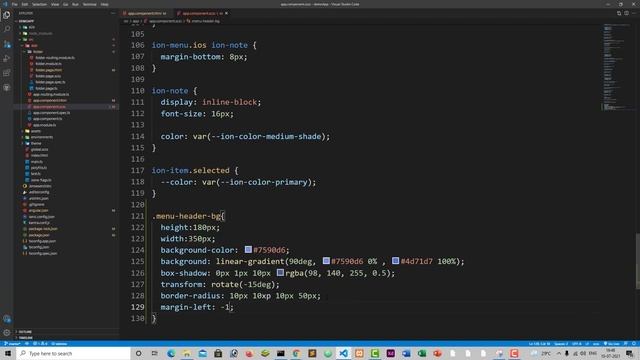The height and width of the screenshot is (360, 640).
Task: Click the app.component.scss breadcrumb item
Action: pos(162,21)
